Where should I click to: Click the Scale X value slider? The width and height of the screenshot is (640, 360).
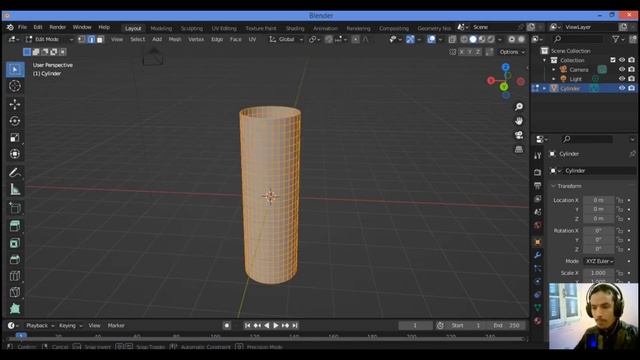[x=598, y=273]
